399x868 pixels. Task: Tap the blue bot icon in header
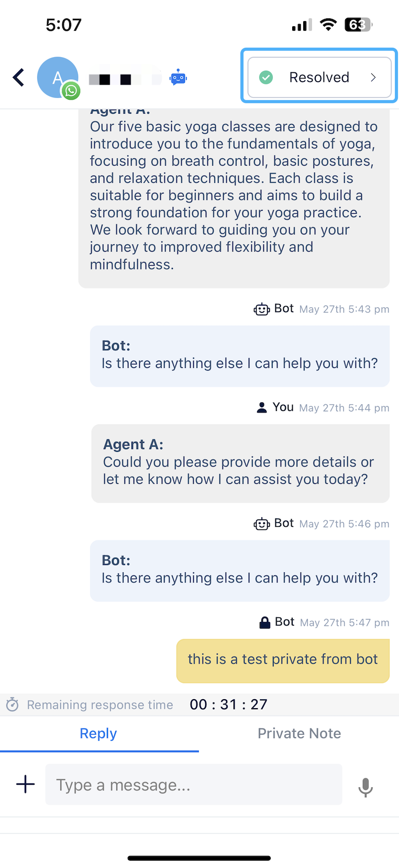point(178,78)
